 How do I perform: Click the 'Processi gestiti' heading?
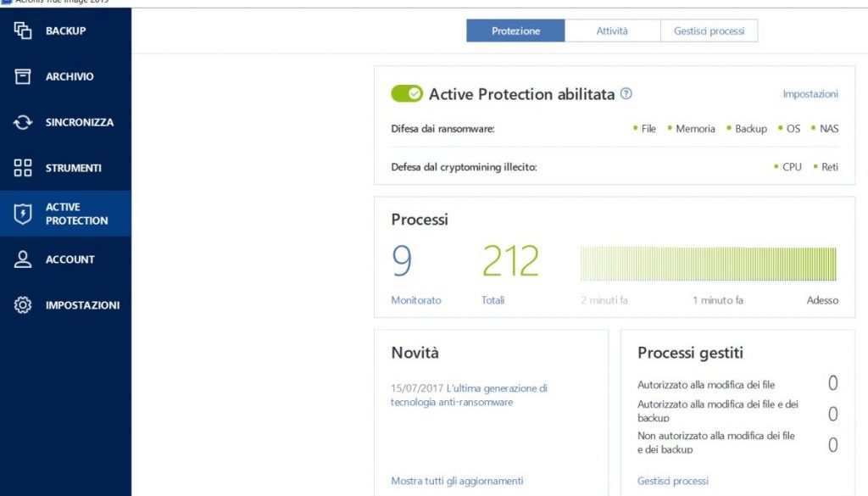(690, 353)
